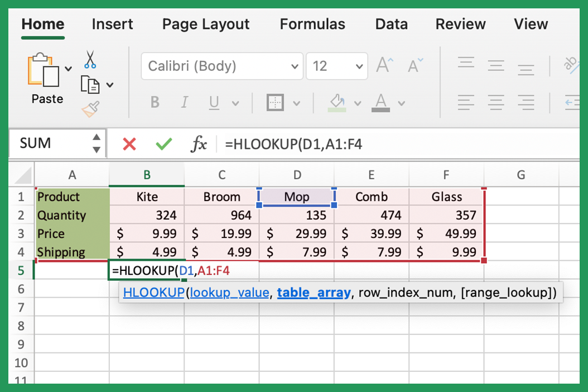
Task: Switch to the Formulas ribbon tab
Action: 312,24
